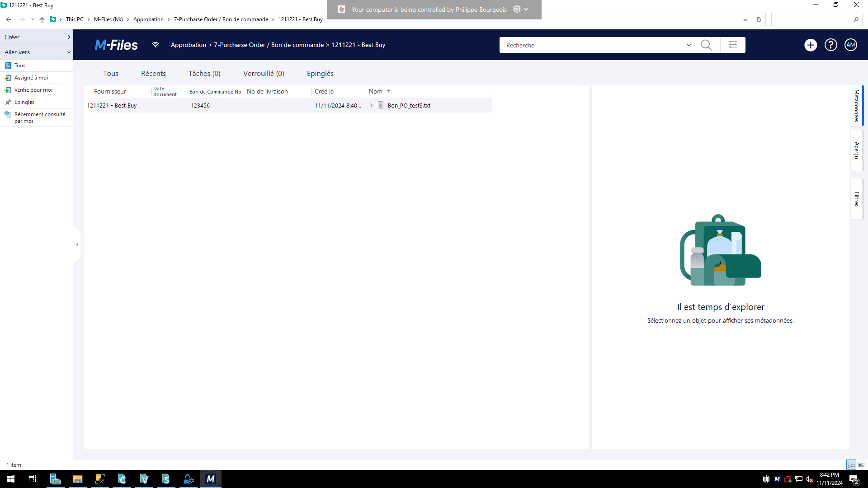Click inside the Recherche search field
Screen dimensions: 868x488
click(592, 45)
